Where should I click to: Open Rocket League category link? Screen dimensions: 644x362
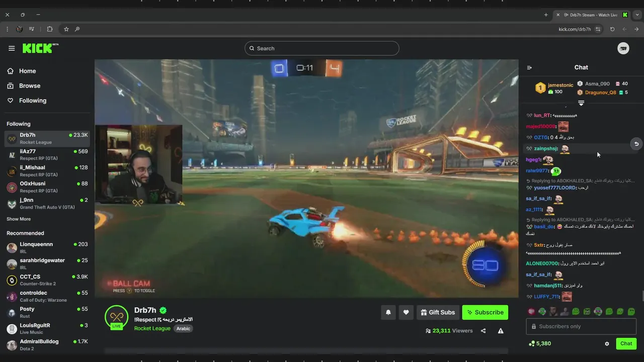(152, 328)
